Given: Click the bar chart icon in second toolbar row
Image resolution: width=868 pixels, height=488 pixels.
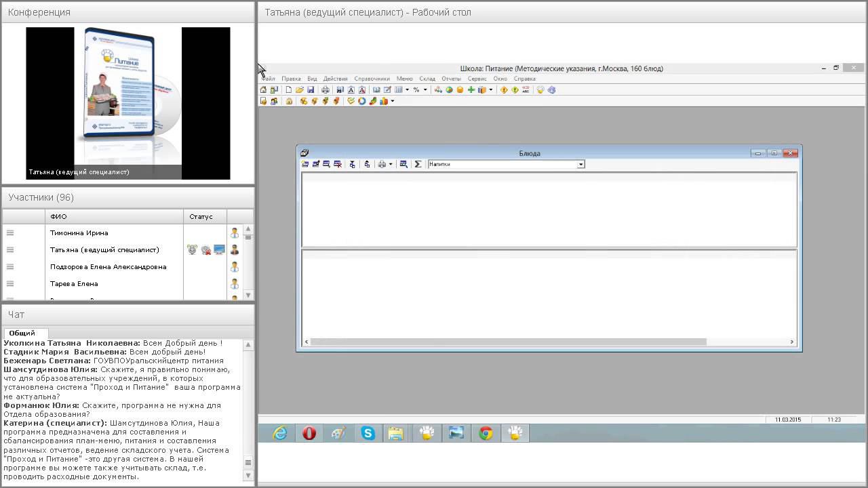Looking at the screenshot, I should (x=384, y=101).
